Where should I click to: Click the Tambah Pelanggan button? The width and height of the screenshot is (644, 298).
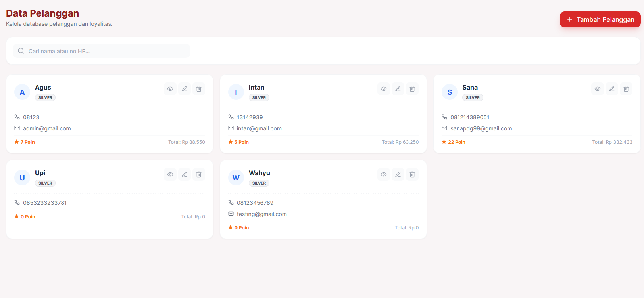[600, 19]
